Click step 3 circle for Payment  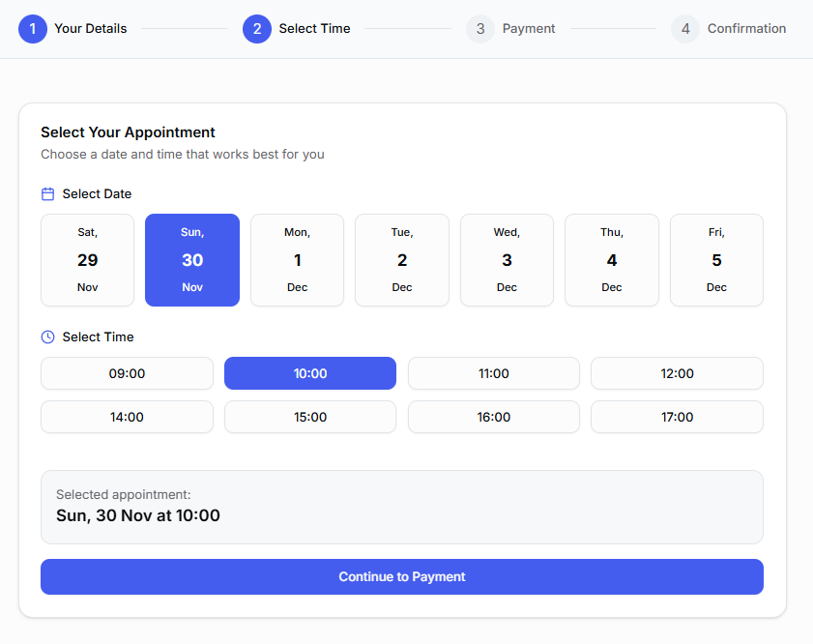[x=480, y=29]
